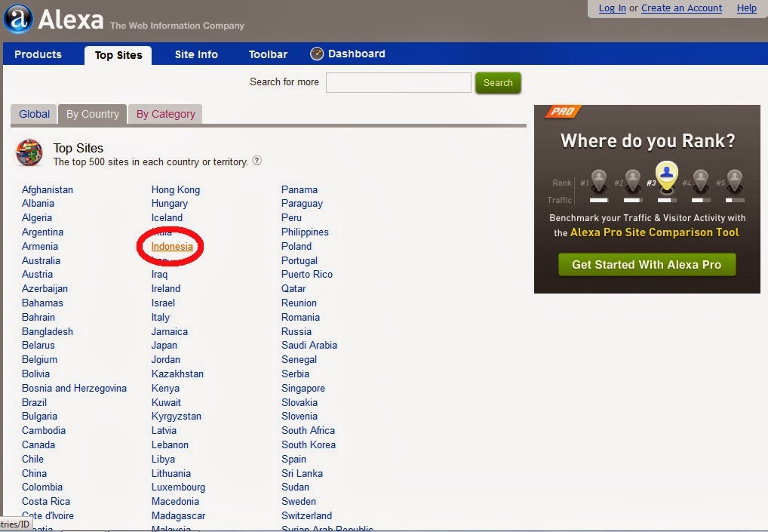Click the Dashboard gauge icon
This screenshot has height=532, width=768.
pyautogui.click(x=317, y=54)
